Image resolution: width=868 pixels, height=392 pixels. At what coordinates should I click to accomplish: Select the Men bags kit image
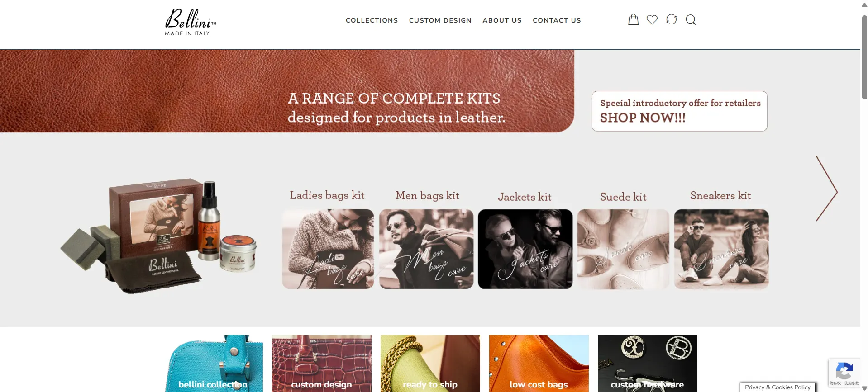[426, 249]
